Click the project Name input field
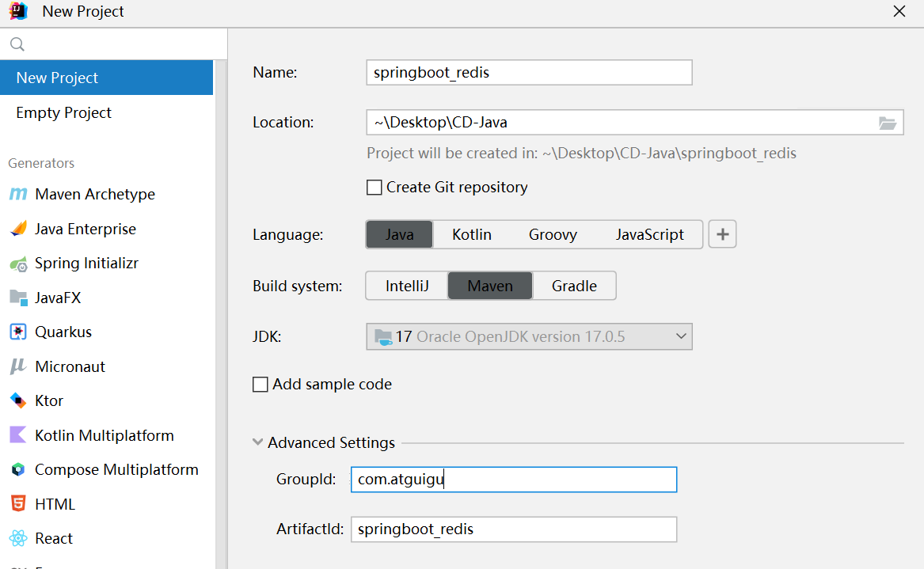924x569 pixels. pos(529,73)
